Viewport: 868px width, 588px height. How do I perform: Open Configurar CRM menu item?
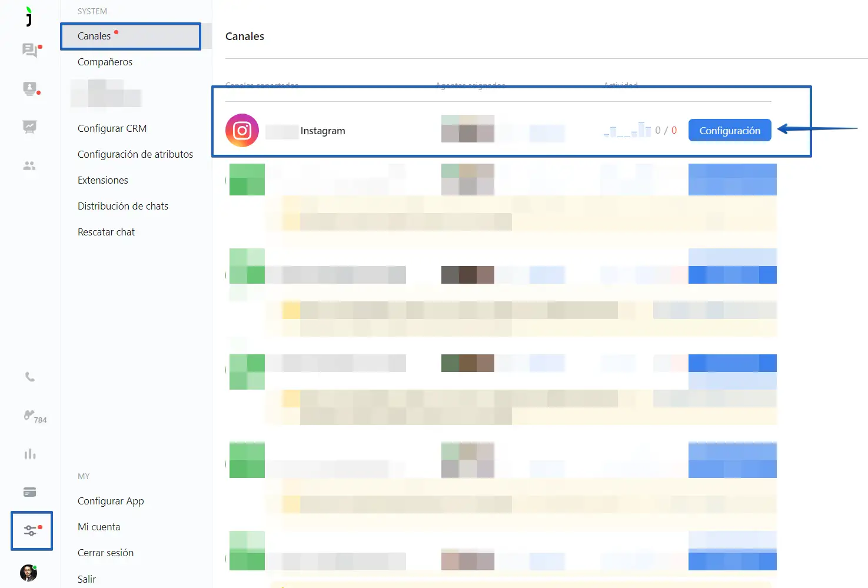[112, 128]
